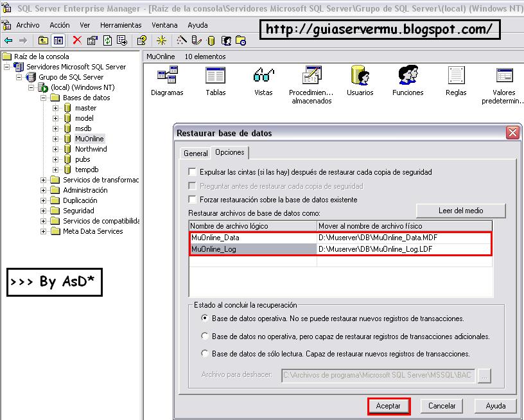Toggle the Show/Hide console tree icon
The height and width of the screenshot is (420, 524).
coord(58,40)
